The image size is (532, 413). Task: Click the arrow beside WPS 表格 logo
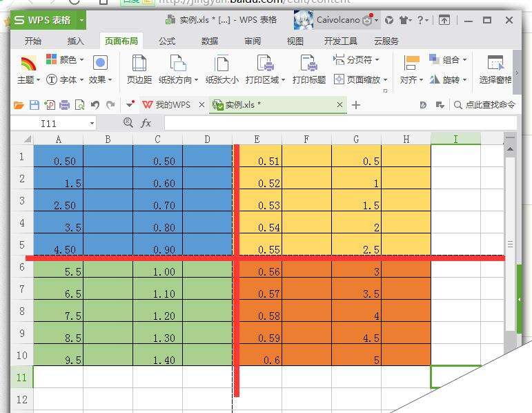pyautogui.click(x=81, y=20)
